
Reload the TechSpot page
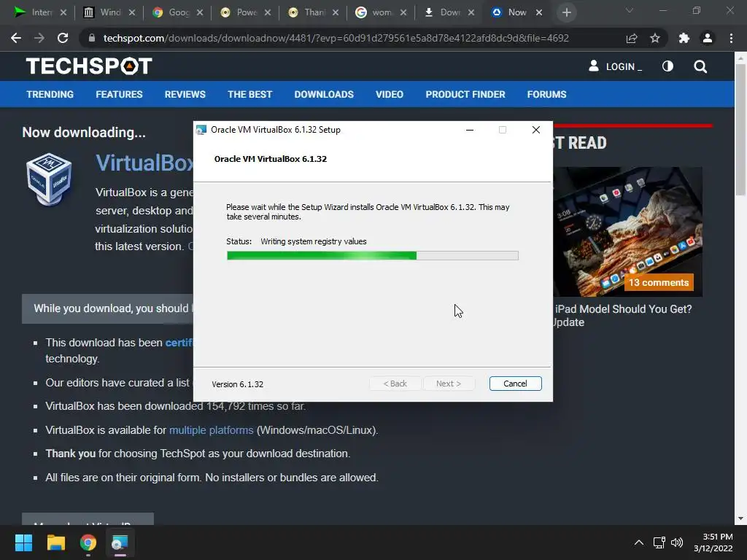click(63, 38)
